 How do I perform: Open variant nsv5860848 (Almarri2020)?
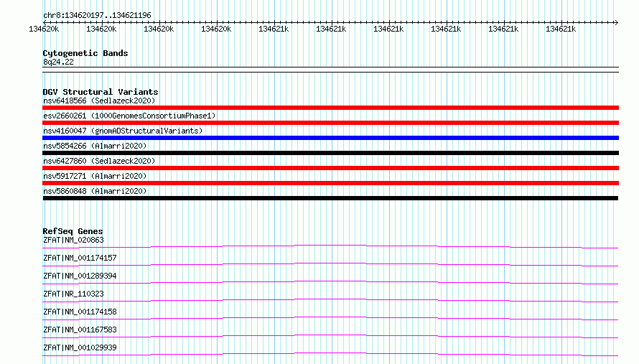point(95,191)
